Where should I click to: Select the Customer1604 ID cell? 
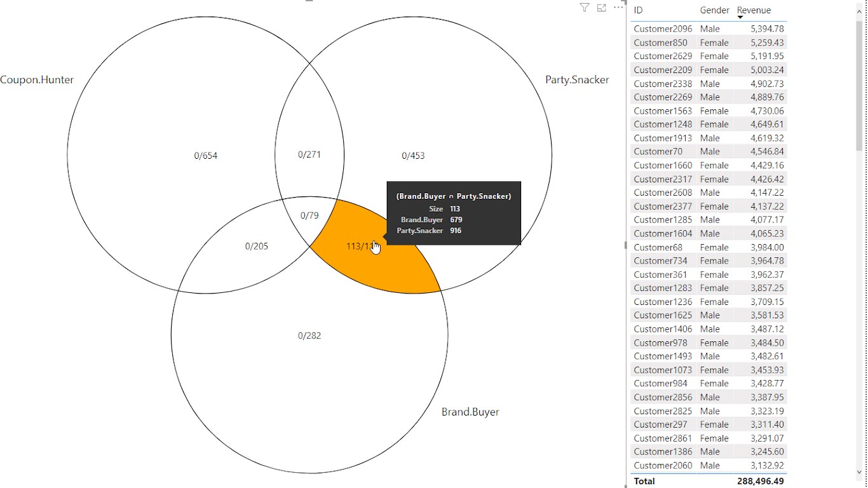pos(663,234)
